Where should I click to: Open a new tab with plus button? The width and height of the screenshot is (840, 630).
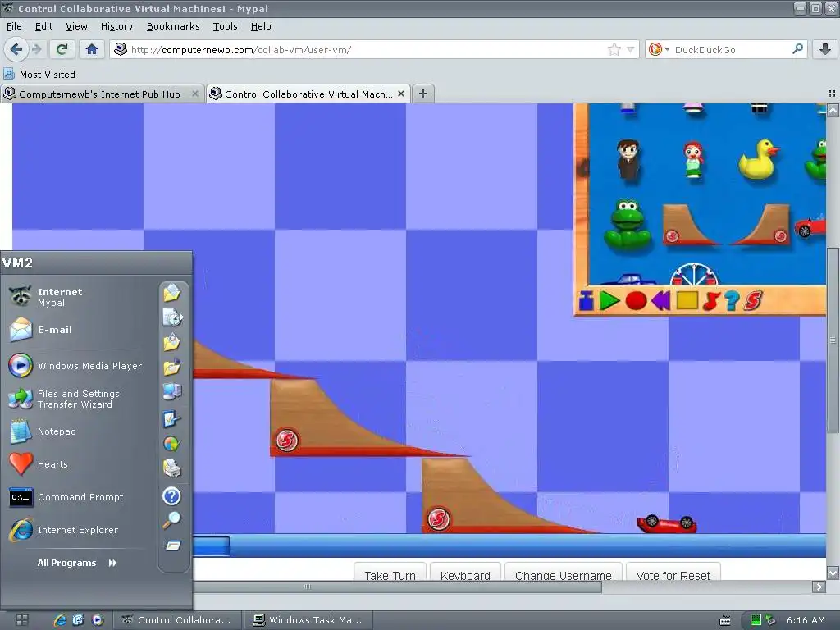point(423,94)
